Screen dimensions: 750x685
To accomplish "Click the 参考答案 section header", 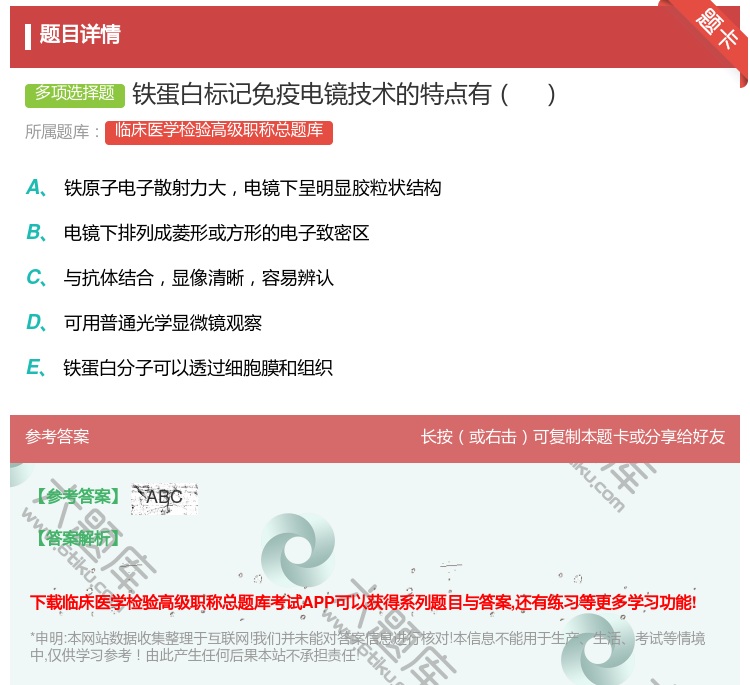I will (x=57, y=437).
